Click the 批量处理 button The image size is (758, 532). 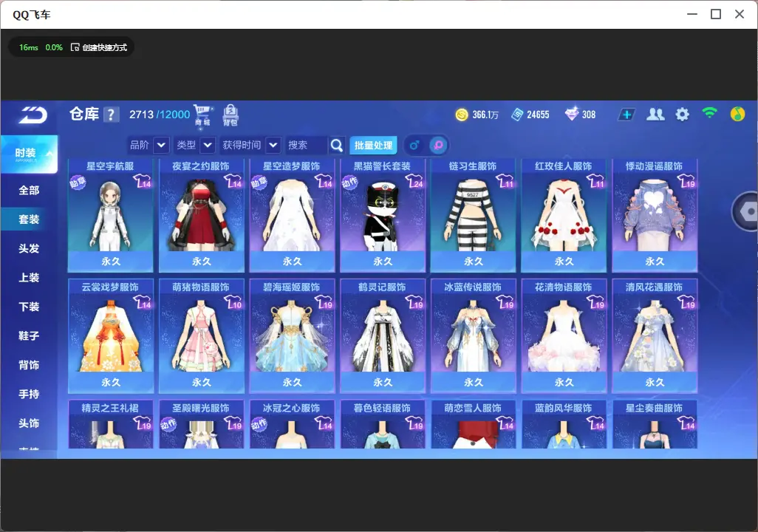click(x=373, y=146)
